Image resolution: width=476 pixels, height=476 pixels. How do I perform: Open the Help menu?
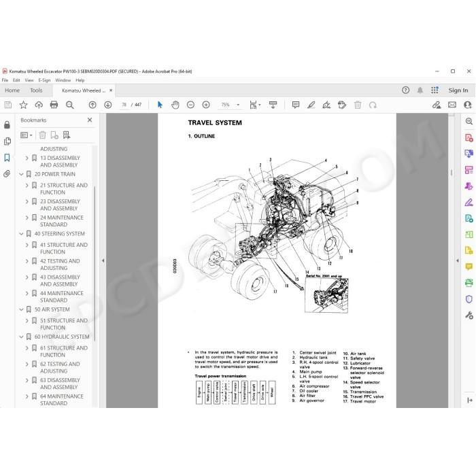pyautogui.click(x=80, y=80)
